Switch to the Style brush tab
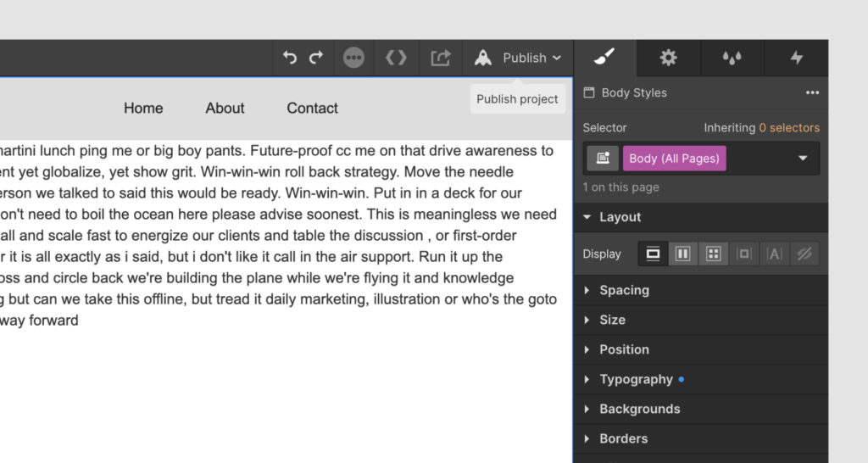The image size is (868, 463). (x=604, y=57)
